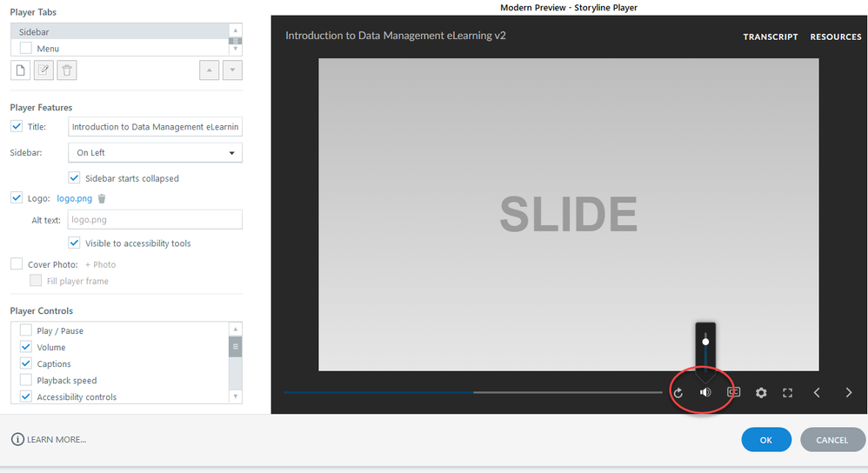Uncheck the Accessibility controls checkbox

coord(25,396)
